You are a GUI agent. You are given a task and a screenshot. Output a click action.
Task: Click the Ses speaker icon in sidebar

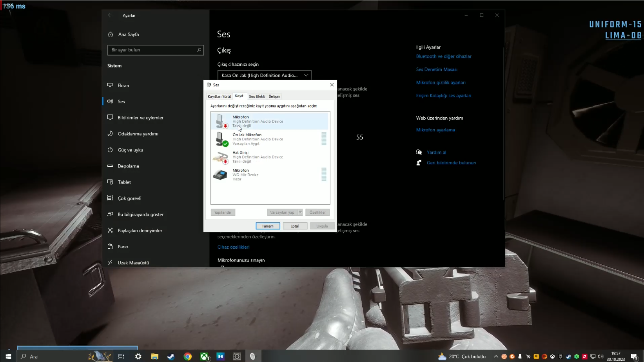coord(110,101)
